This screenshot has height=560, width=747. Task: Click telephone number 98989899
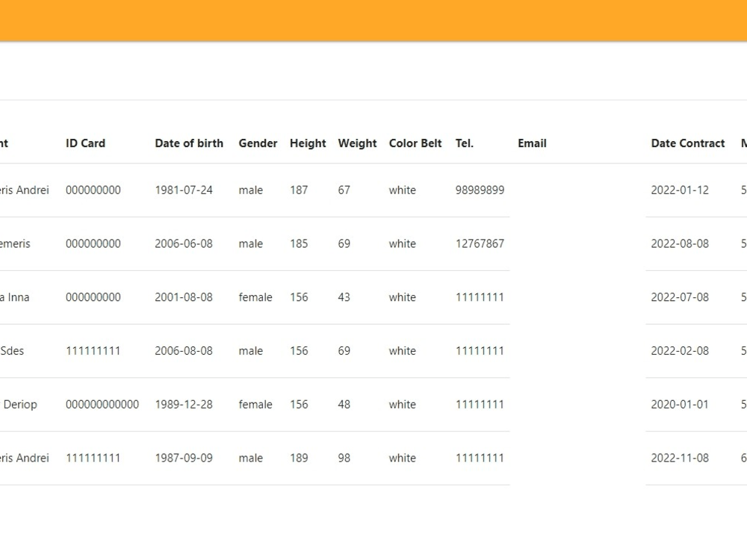480,190
